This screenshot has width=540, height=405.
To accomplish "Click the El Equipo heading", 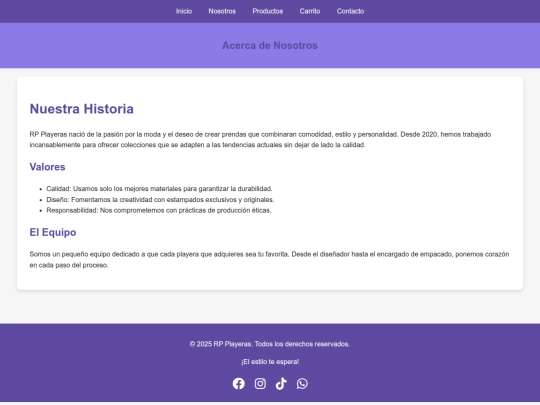I will coord(53,232).
